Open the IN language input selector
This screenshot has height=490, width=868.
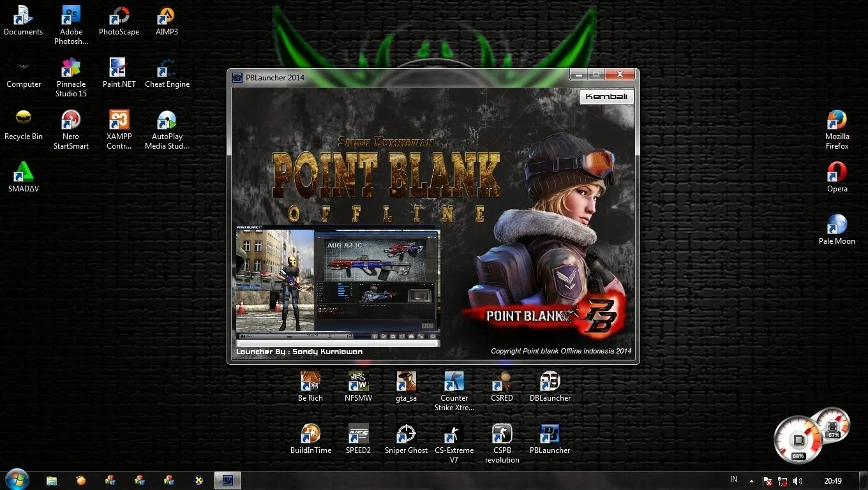pos(734,479)
